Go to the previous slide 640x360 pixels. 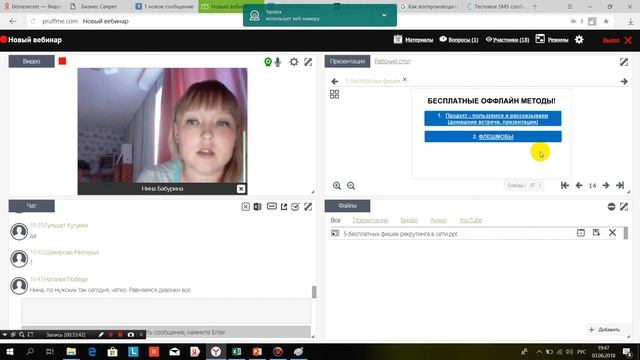click(579, 185)
